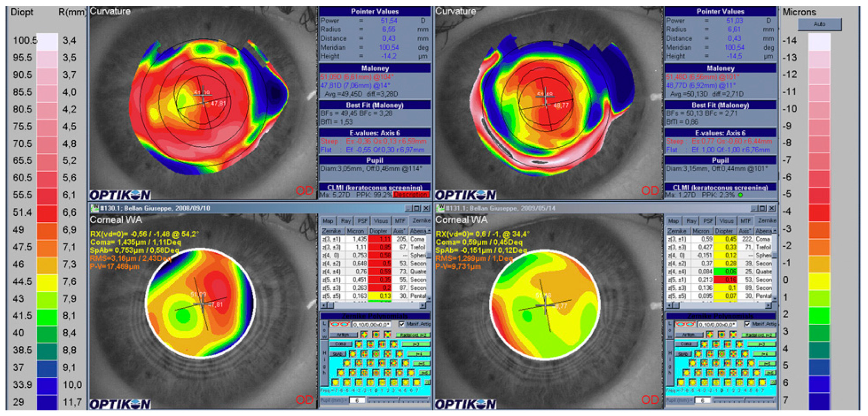Click the red Description button under CLMI
The width and height of the screenshot is (868, 416).
point(411,195)
